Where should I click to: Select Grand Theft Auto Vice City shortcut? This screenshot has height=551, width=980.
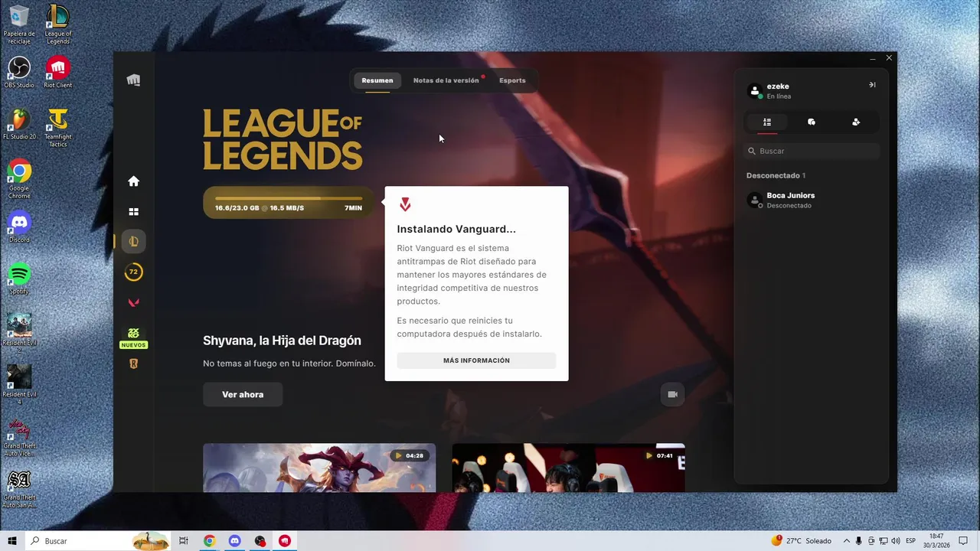tap(19, 437)
